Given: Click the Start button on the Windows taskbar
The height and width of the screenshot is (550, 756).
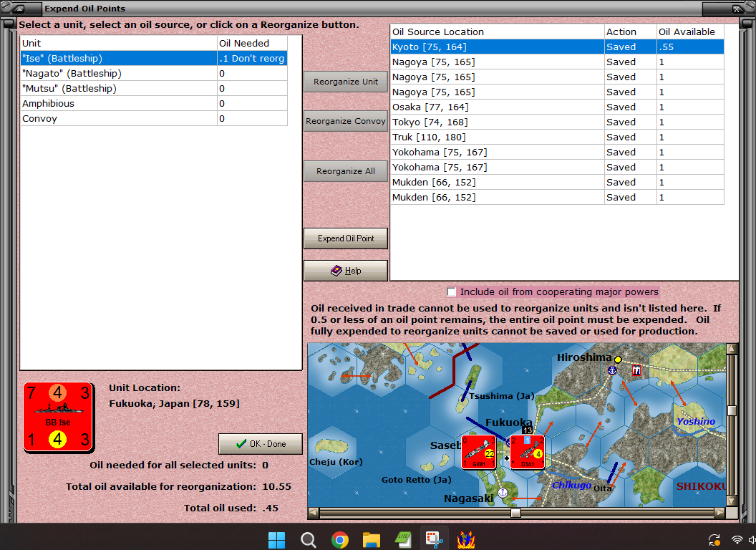Looking at the screenshot, I should click(x=276, y=540).
